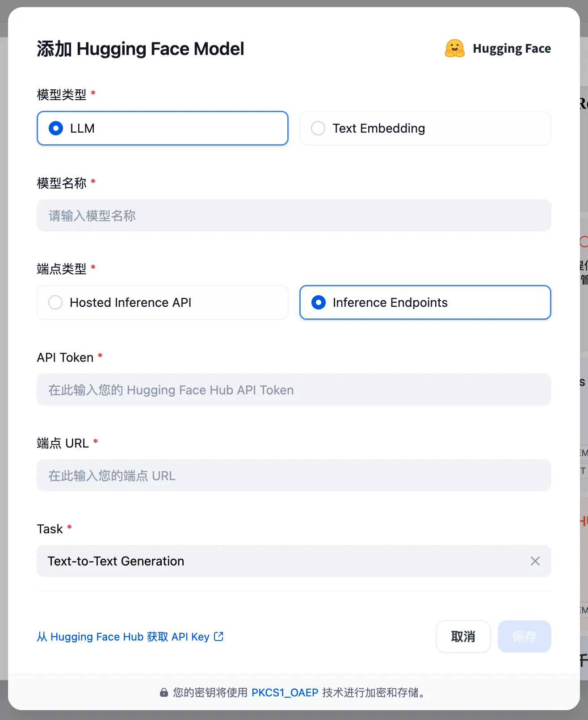Image resolution: width=588 pixels, height=720 pixels.
Task: Click the lock icon in the footer
Action: (x=164, y=692)
